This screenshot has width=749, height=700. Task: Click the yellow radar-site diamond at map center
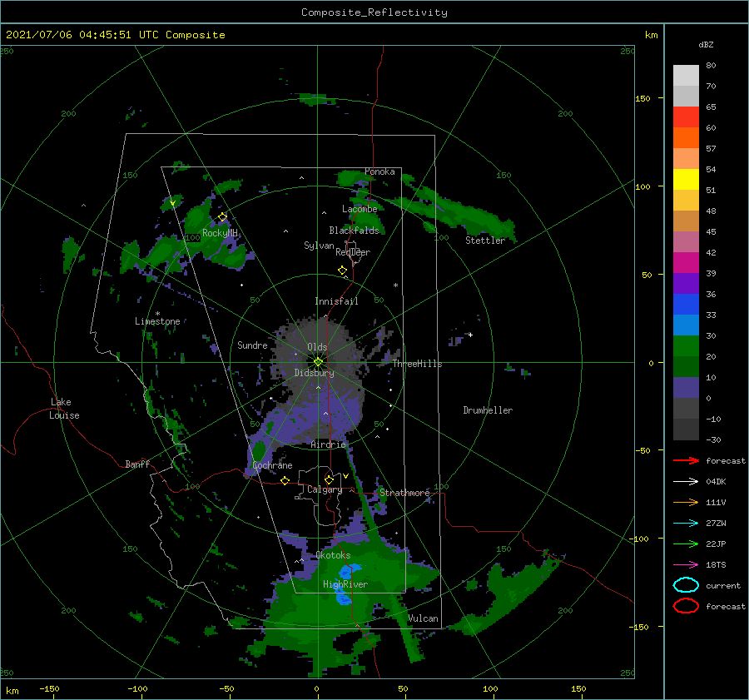click(x=318, y=362)
